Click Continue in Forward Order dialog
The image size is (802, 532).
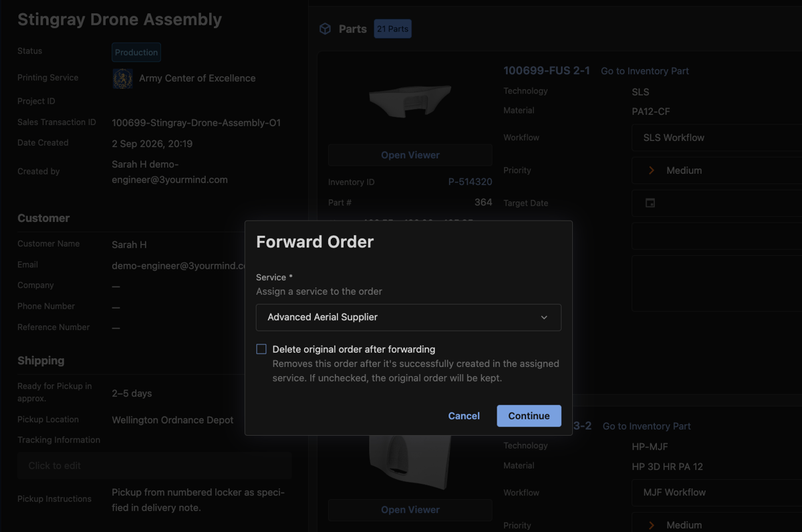[x=529, y=416]
